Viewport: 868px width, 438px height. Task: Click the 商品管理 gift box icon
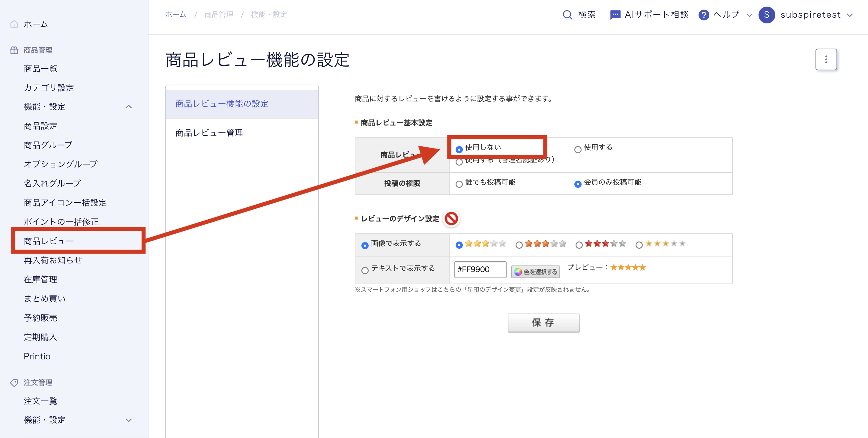(14, 50)
